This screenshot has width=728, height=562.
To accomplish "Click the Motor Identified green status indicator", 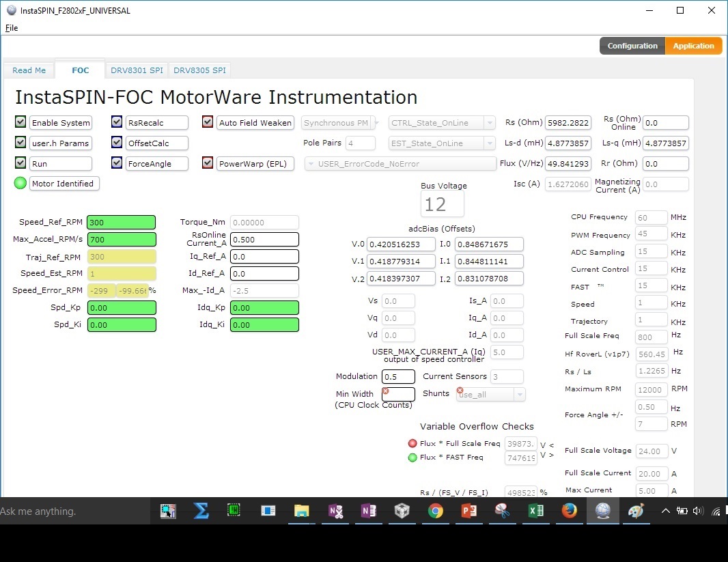I will tap(20, 183).
